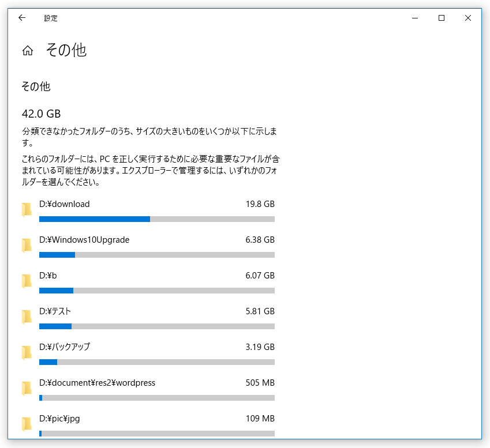Go back with the back arrow
Screen dimensions: 490x448
click(22, 18)
